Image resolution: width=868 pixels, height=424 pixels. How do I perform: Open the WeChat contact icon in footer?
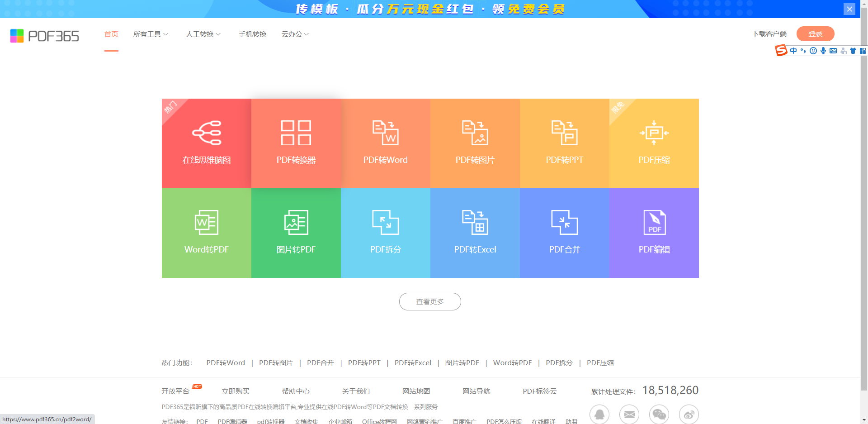click(x=659, y=414)
